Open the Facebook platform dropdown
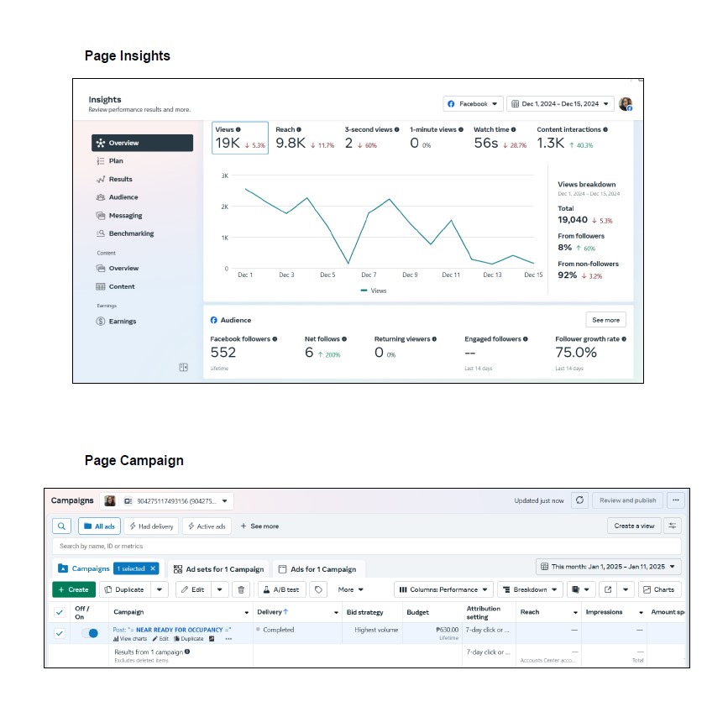Viewport: 728px width, 712px height. click(473, 104)
